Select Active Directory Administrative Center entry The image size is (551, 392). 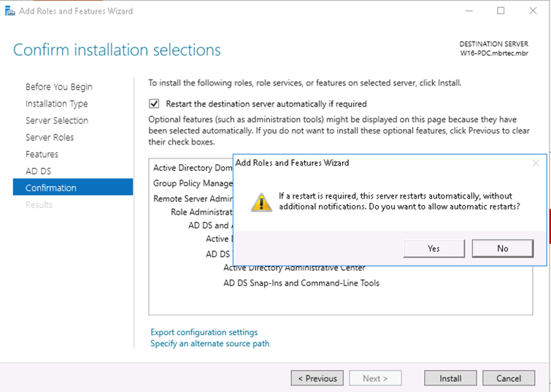pyautogui.click(x=295, y=269)
